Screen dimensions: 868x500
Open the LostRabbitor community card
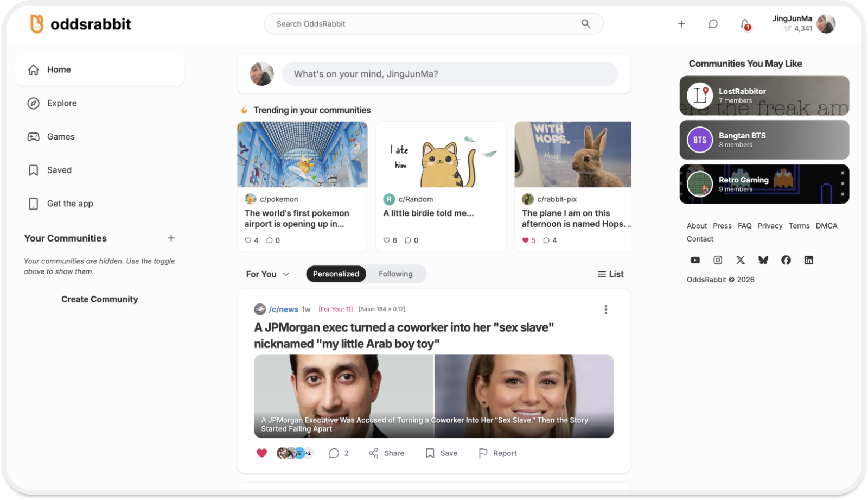[x=764, y=96]
